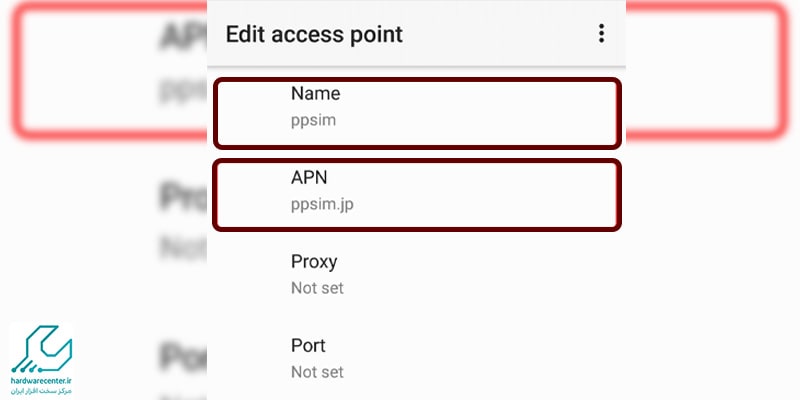Click the blurred Por text near logo
This screenshot has width=800, height=400.
[x=183, y=356]
